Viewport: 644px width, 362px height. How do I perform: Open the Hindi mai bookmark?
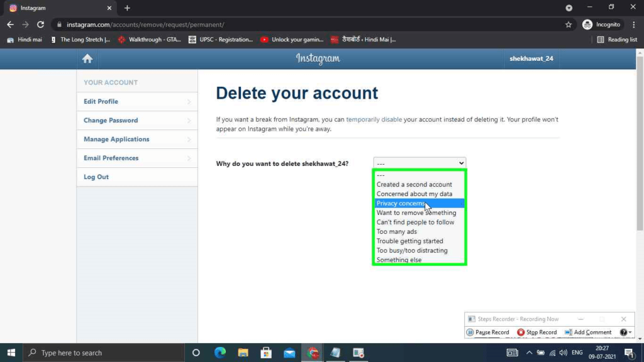tap(25, 40)
